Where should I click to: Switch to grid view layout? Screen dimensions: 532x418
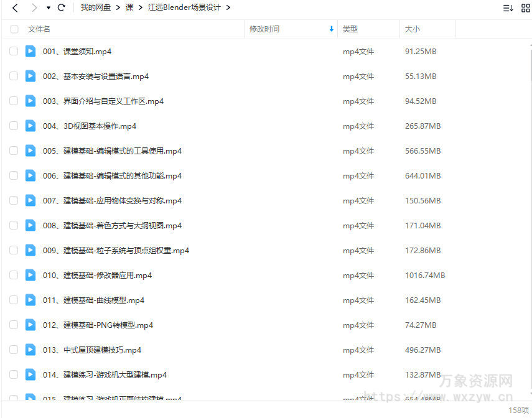coord(525,7)
